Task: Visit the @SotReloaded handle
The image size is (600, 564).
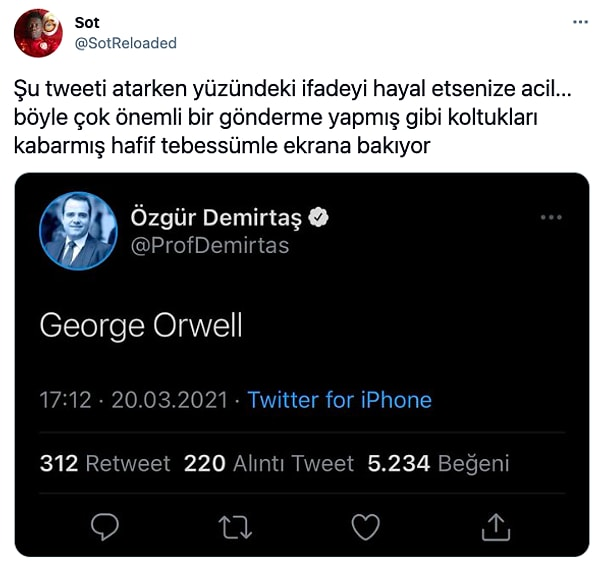Action: pos(125,43)
